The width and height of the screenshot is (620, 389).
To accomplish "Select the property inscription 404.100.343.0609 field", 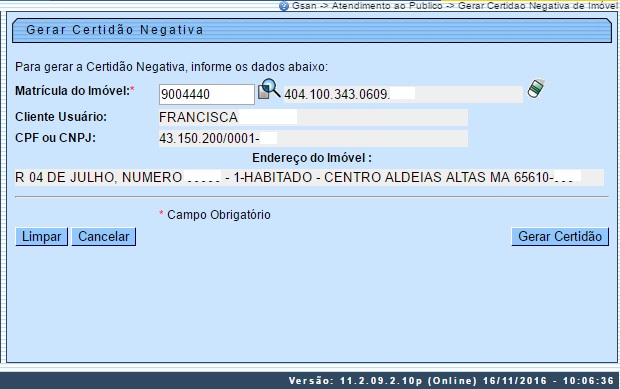I will click(x=403, y=94).
